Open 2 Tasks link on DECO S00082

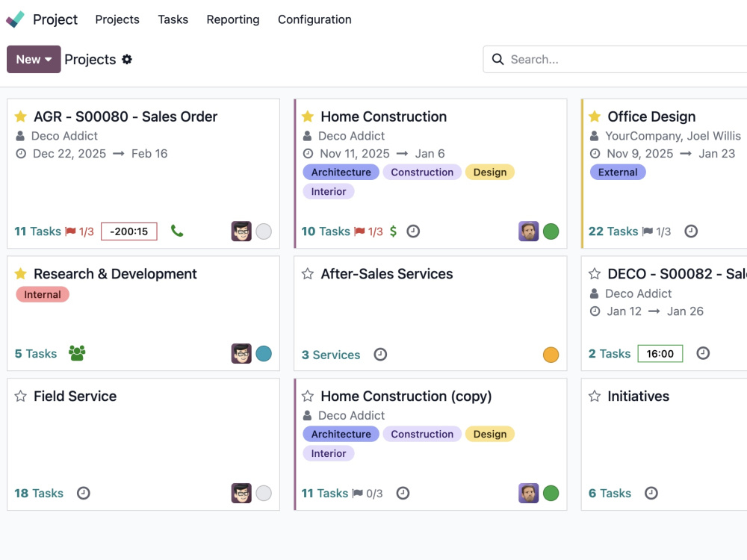tap(610, 353)
